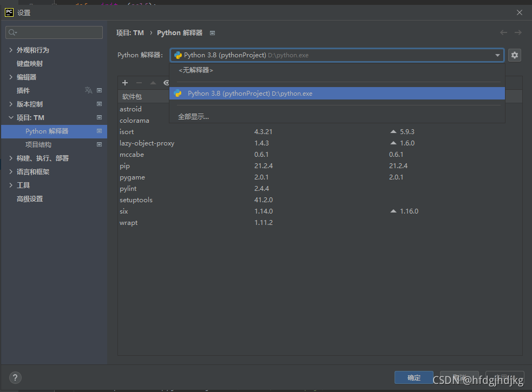
Task: Click the plus icon to add package
Action: [x=125, y=83]
